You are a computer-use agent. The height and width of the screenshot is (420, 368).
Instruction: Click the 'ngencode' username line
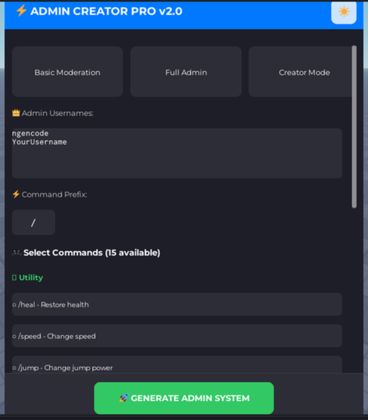(x=30, y=133)
